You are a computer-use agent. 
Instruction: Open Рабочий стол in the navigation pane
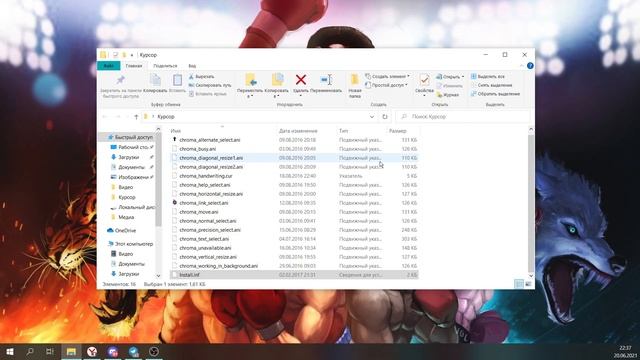(131, 147)
